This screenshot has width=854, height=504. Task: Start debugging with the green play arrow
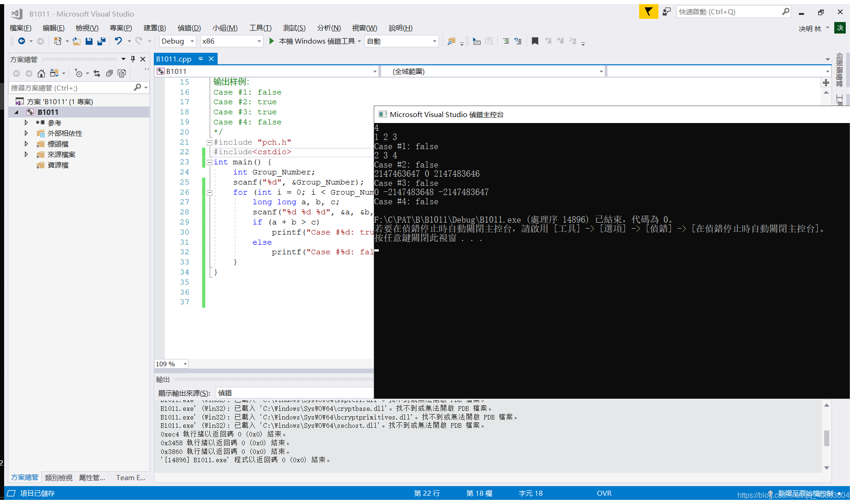click(x=271, y=41)
